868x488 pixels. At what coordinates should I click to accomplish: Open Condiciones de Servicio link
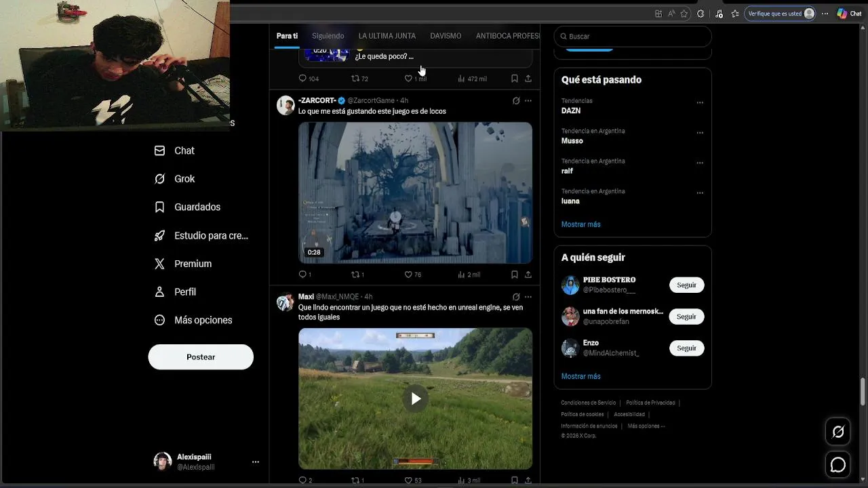[589, 403]
